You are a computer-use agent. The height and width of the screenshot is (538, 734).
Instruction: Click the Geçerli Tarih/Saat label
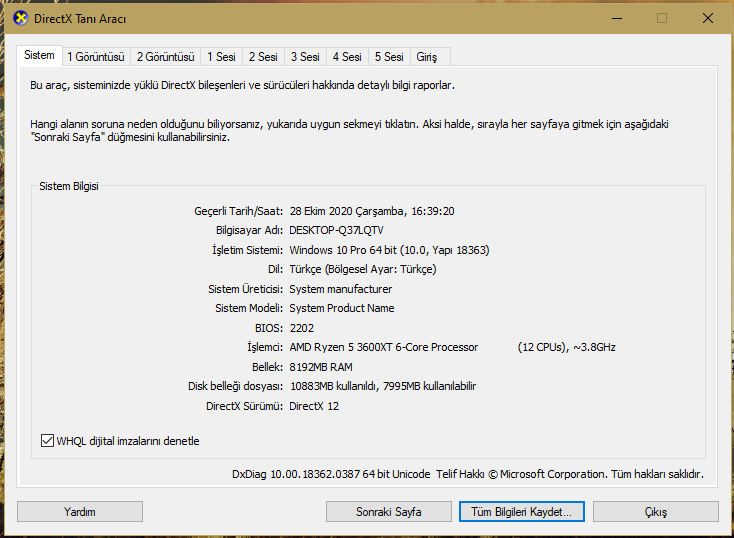[x=238, y=211]
